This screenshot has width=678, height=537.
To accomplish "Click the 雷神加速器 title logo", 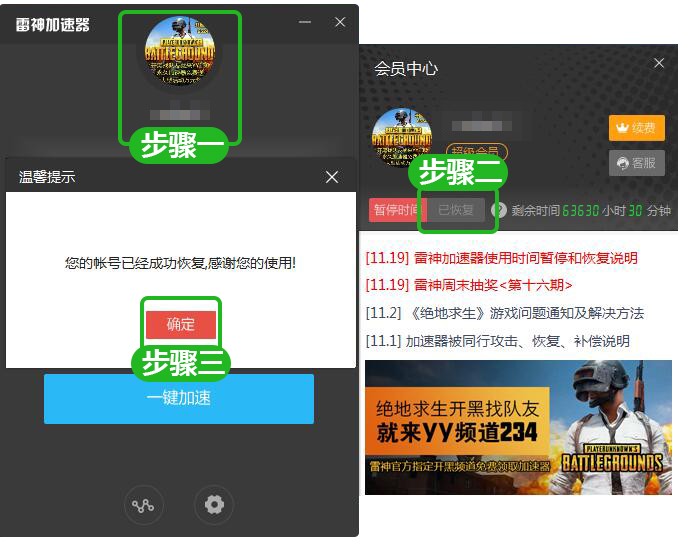I will tap(53, 25).
